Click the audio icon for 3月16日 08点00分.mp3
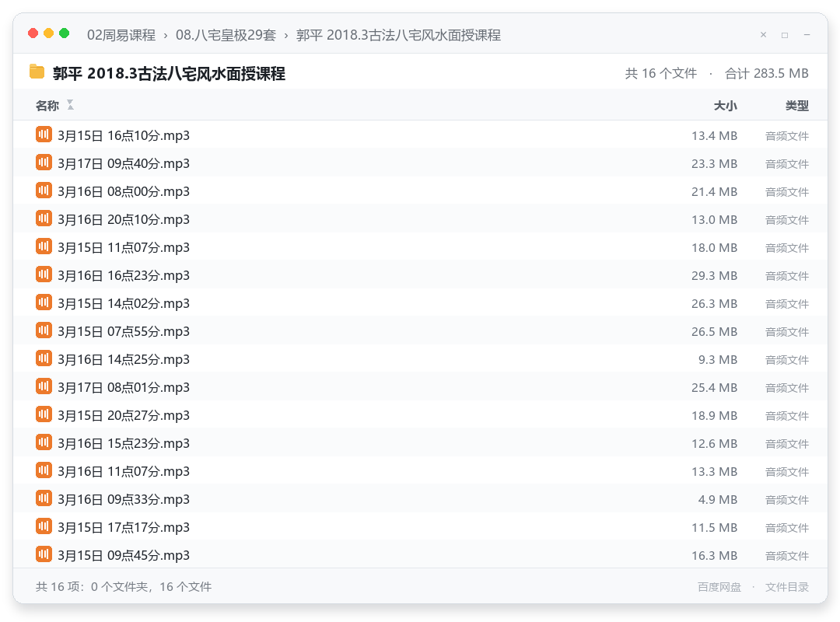 coord(44,190)
